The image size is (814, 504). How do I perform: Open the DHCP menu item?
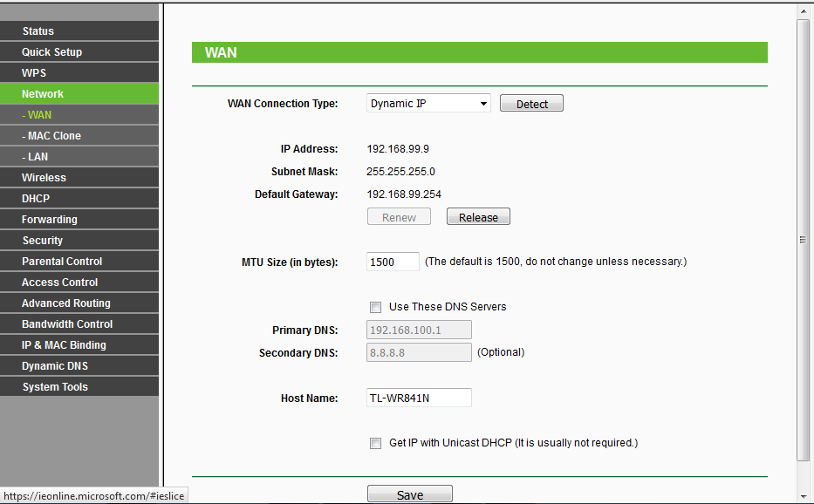pos(79,198)
